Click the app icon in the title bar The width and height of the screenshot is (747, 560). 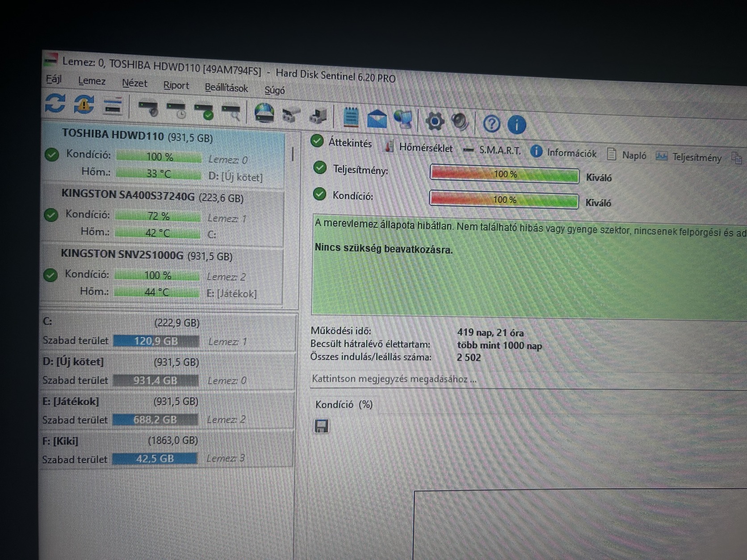point(51,59)
